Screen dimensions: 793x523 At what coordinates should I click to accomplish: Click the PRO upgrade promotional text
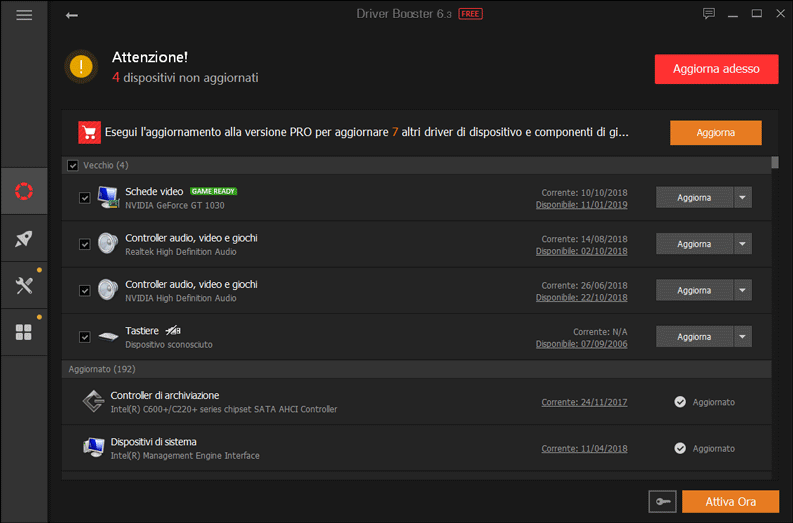[x=367, y=133]
